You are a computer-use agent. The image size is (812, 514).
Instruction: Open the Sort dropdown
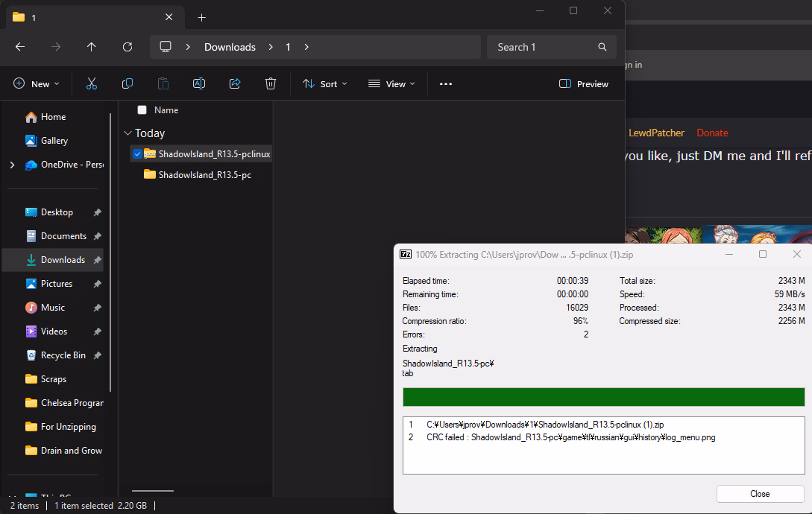tap(325, 84)
